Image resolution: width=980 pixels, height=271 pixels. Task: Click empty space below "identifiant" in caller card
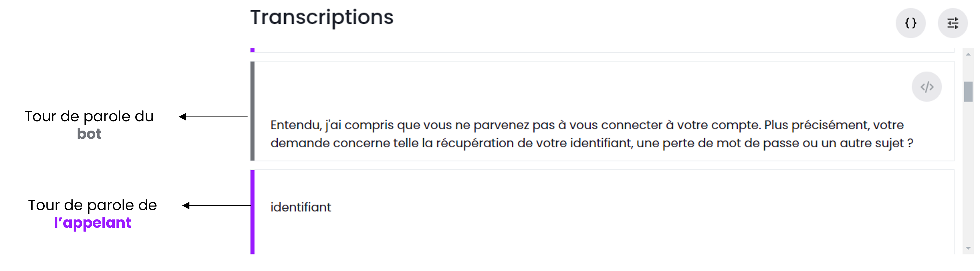pyautogui.click(x=571, y=236)
